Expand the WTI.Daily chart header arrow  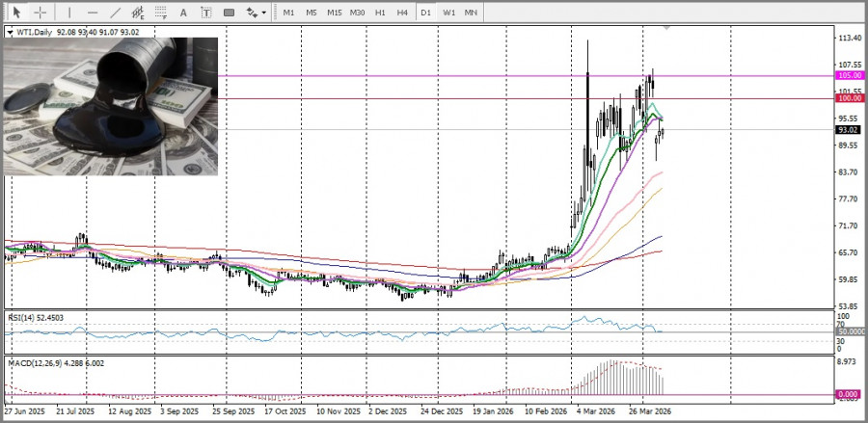click(10, 32)
